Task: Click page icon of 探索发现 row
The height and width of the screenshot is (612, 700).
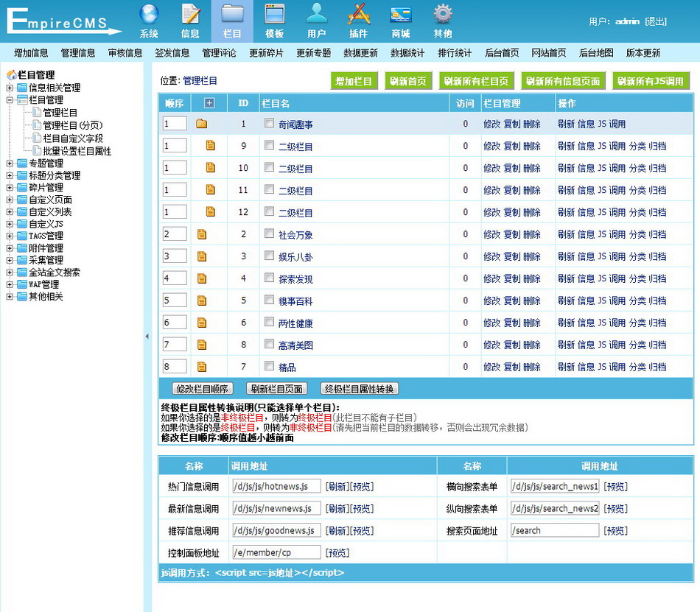Action: pyautogui.click(x=202, y=278)
